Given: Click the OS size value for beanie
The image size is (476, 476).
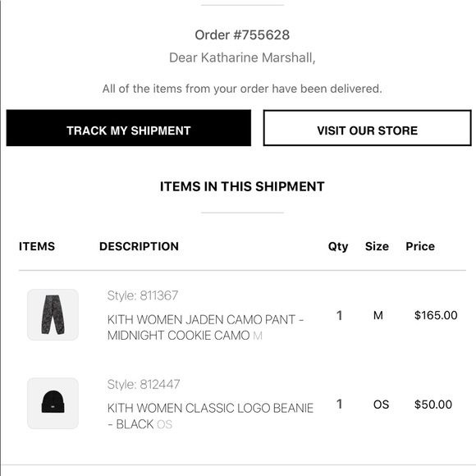Looking at the screenshot, I should coord(381,405).
